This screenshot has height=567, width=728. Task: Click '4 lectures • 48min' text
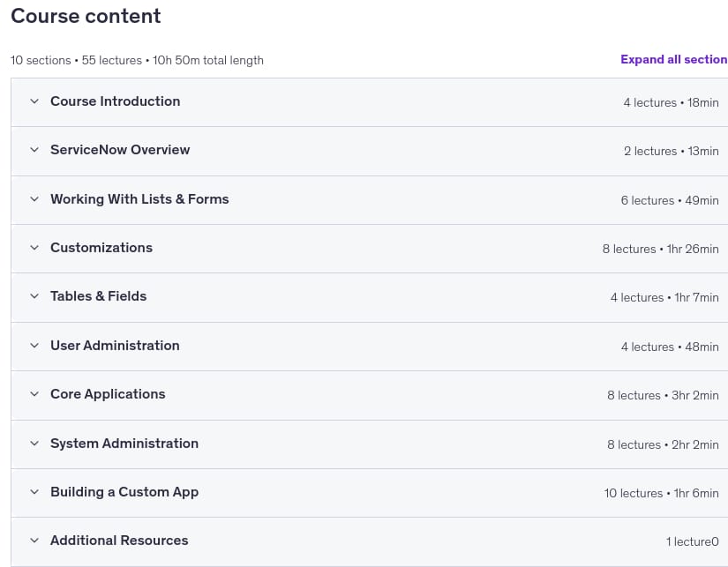(x=670, y=347)
